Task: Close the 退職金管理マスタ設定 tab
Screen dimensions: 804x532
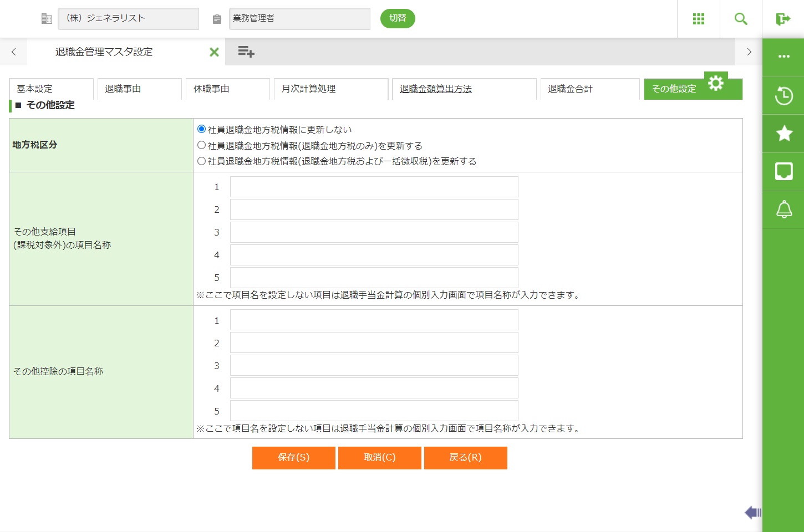Action: pyautogui.click(x=214, y=52)
